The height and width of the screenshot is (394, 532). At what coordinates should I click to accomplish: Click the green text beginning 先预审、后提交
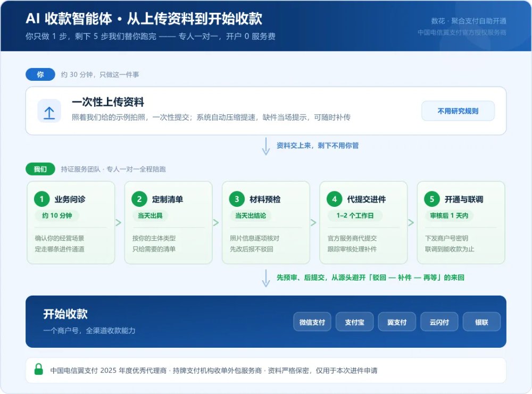370,278
